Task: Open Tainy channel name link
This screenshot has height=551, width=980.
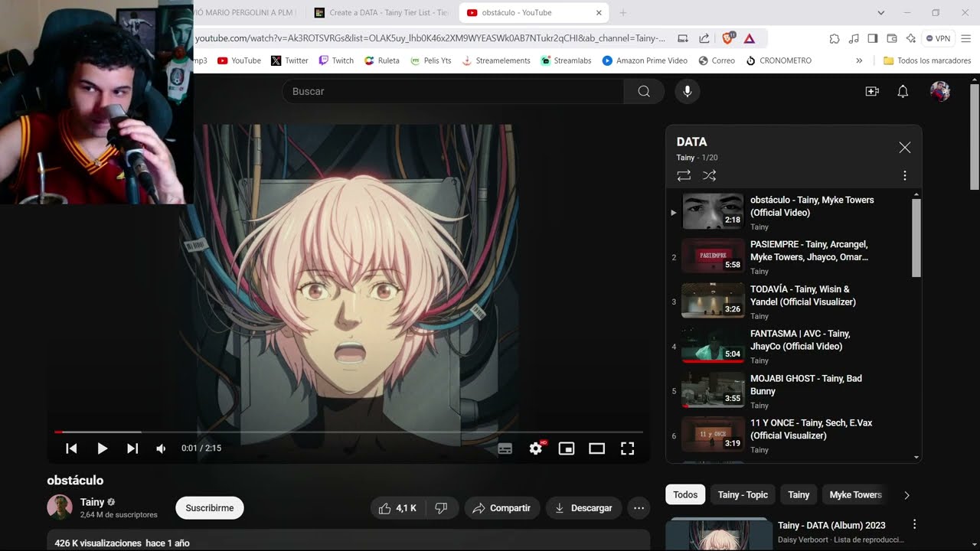Action: click(x=92, y=502)
